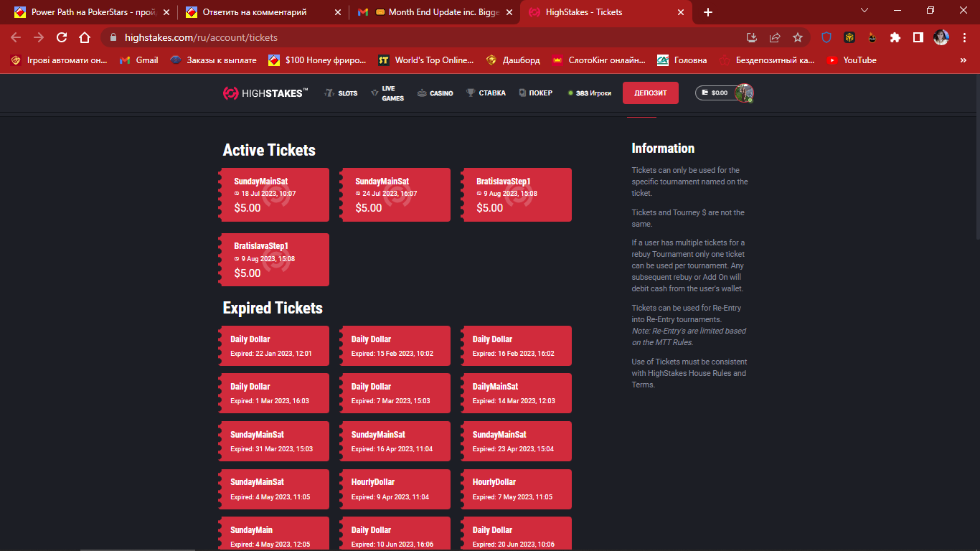Open the extensions puzzle icon
The height and width of the screenshot is (551, 980).
(x=895, y=37)
